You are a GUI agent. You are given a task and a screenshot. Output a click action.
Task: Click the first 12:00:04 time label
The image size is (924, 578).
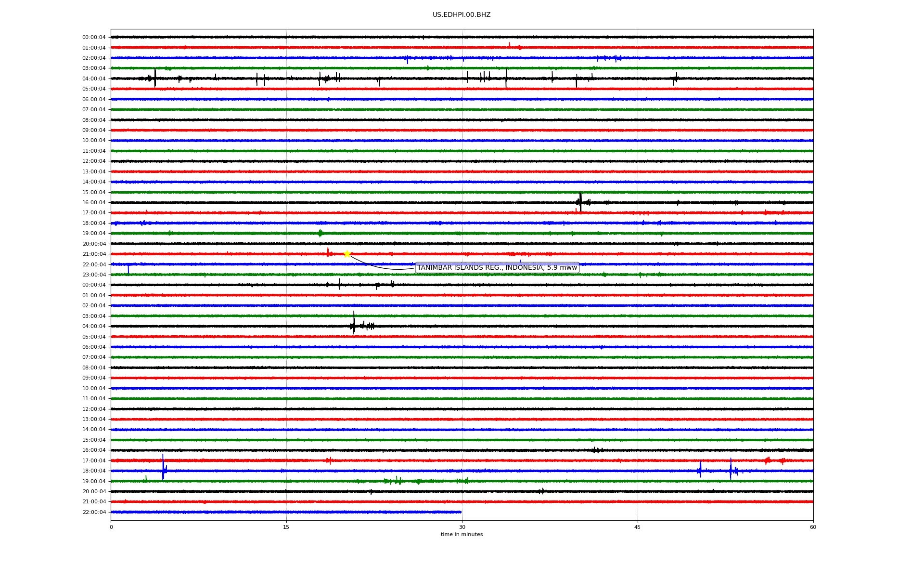coord(94,161)
